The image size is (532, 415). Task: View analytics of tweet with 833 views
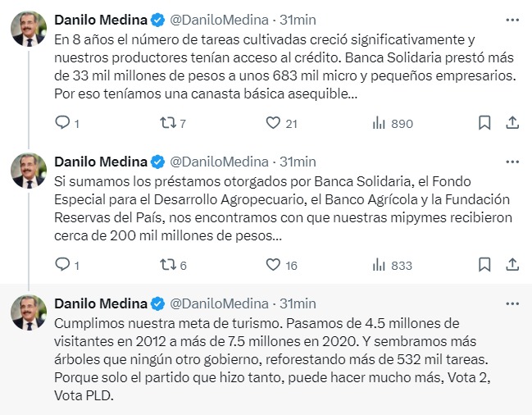point(380,265)
